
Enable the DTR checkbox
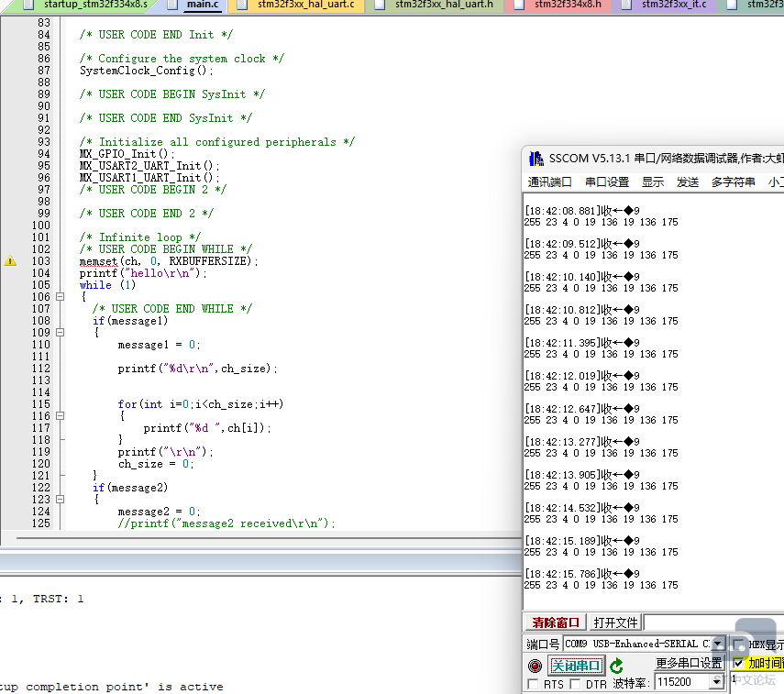point(575,684)
